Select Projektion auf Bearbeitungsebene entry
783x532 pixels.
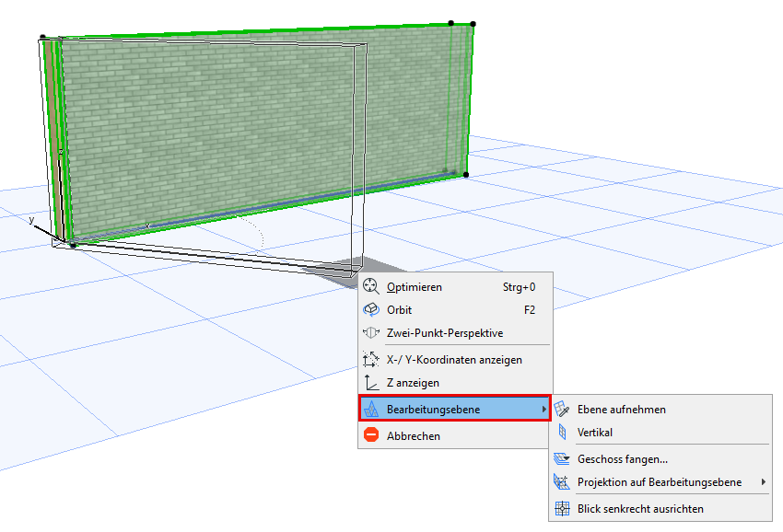(660, 482)
